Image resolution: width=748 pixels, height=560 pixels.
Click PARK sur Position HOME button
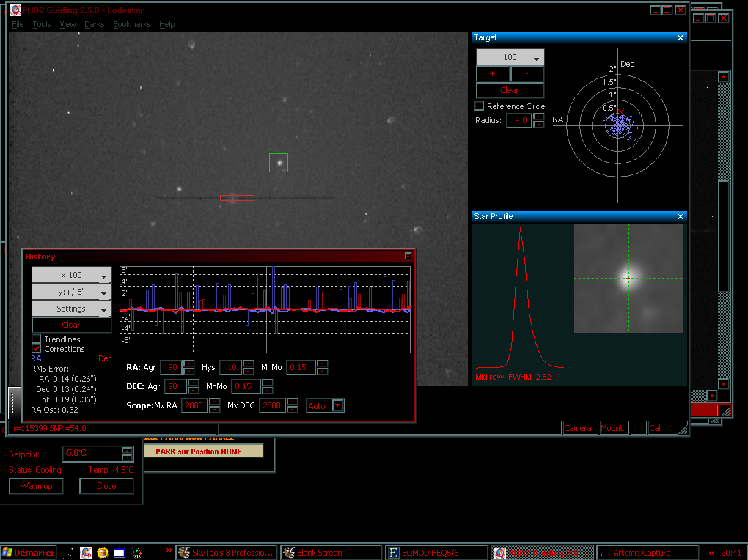point(203,452)
